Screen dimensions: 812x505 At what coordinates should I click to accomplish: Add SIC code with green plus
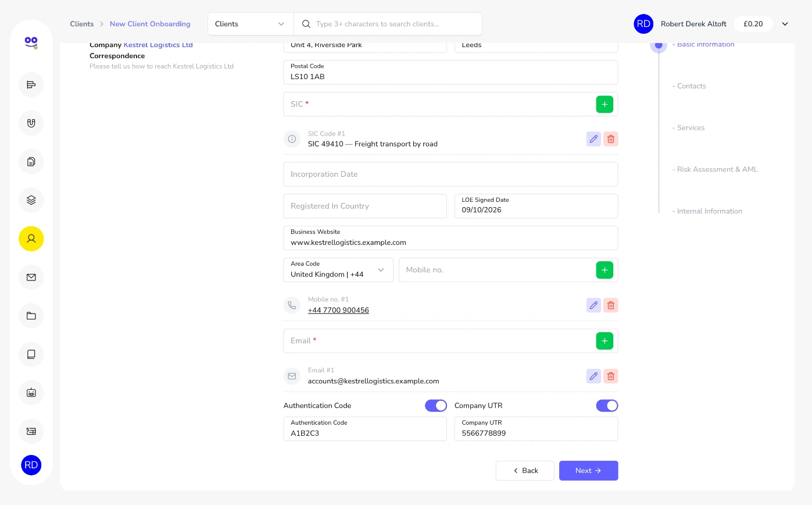604,104
